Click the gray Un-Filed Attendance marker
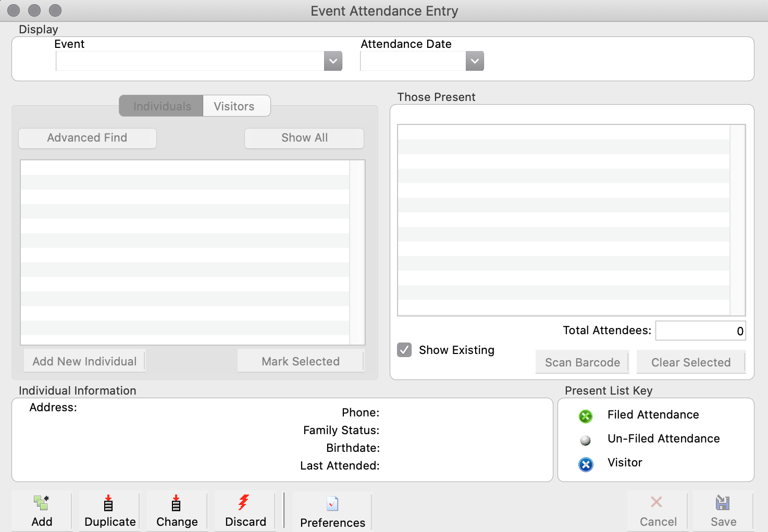This screenshot has width=768, height=532. [x=585, y=440]
